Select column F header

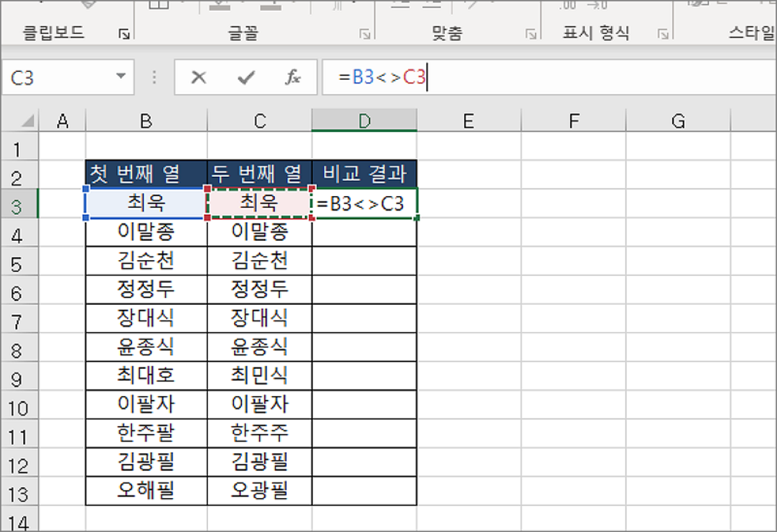[x=574, y=121]
